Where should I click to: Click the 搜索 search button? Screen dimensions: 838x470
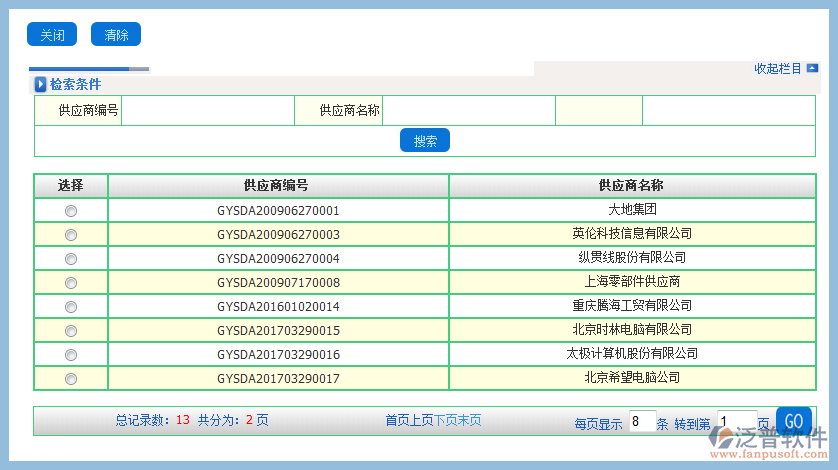[425, 141]
